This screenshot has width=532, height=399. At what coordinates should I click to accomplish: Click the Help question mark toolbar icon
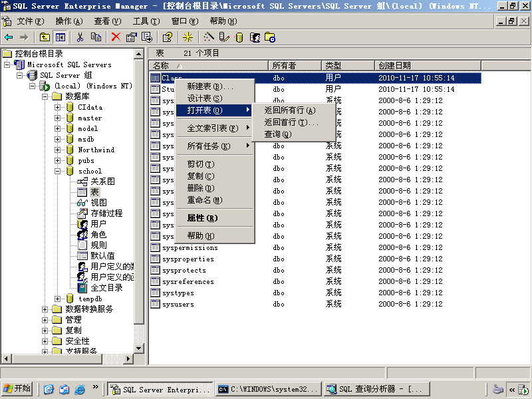point(168,37)
